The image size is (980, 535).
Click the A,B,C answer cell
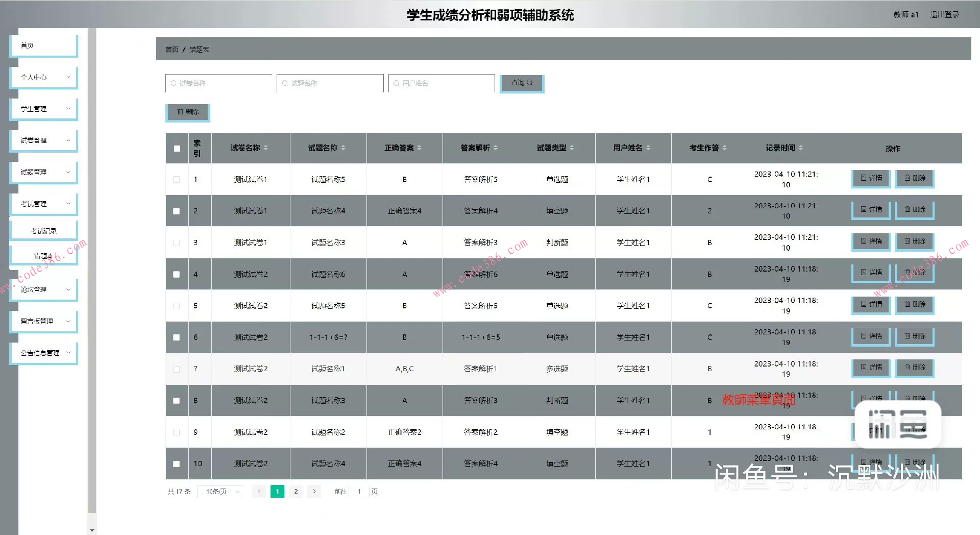[x=405, y=369]
